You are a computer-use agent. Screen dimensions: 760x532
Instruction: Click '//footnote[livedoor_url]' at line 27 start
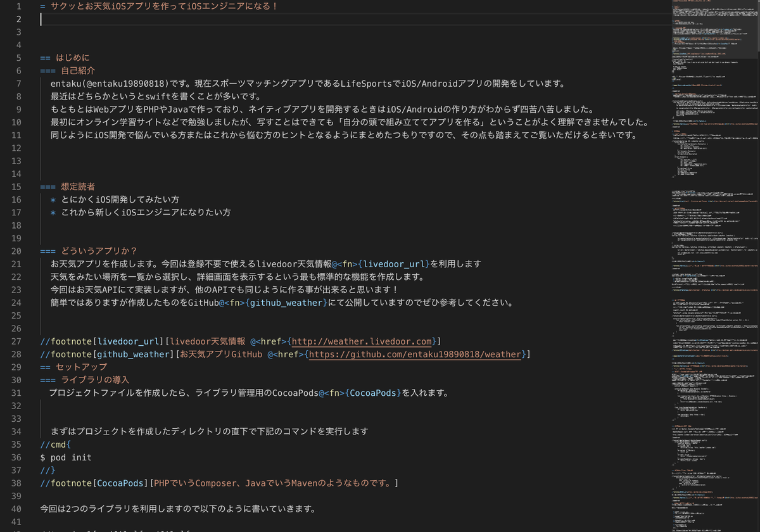click(x=103, y=341)
